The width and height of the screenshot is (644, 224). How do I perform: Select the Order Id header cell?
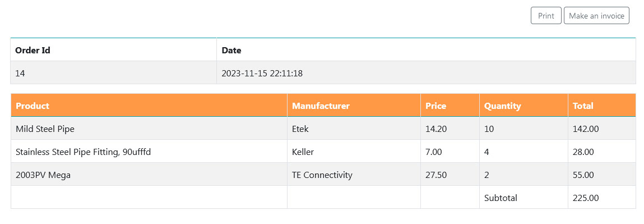coord(113,50)
